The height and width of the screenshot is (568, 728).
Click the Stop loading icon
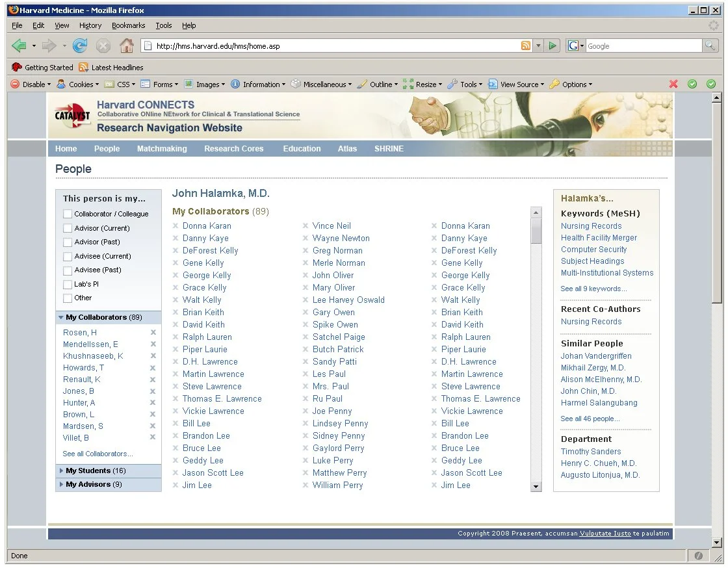[103, 45]
